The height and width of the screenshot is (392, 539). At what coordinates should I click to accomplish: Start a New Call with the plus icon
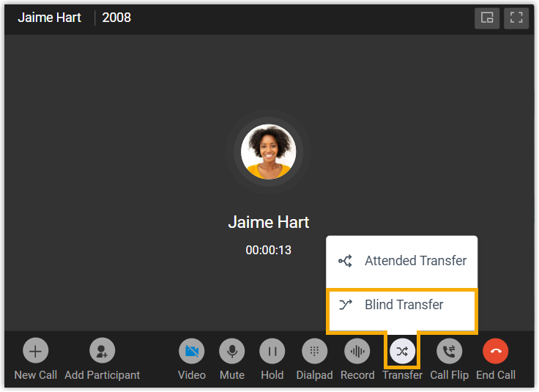click(35, 351)
